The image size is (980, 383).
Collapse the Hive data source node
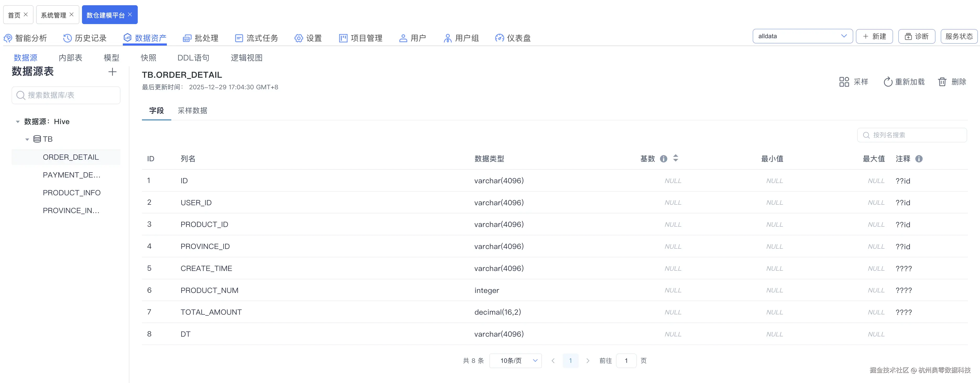click(18, 121)
